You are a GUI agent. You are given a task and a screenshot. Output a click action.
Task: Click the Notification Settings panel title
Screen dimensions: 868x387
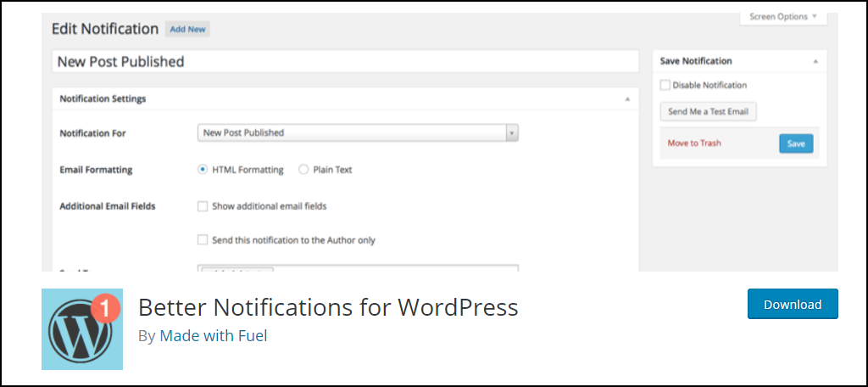(103, 99)
